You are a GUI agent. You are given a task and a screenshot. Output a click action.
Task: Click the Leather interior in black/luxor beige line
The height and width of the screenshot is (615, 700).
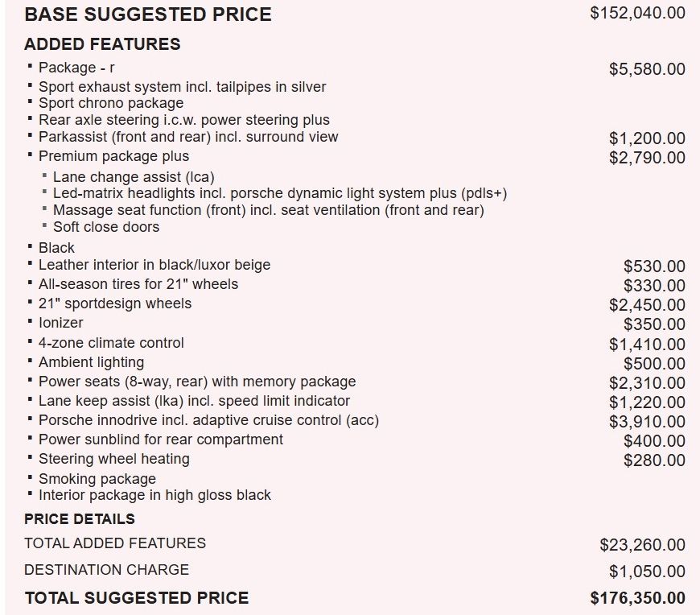coord(154,265)
